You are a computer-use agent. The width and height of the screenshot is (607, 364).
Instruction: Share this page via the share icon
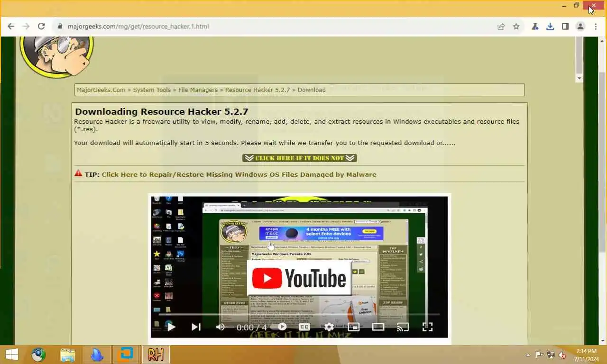[x=501, y=27]
